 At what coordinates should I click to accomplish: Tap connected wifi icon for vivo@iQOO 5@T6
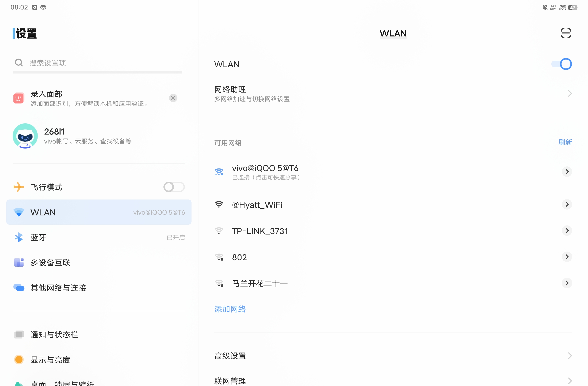click(219, 172)
